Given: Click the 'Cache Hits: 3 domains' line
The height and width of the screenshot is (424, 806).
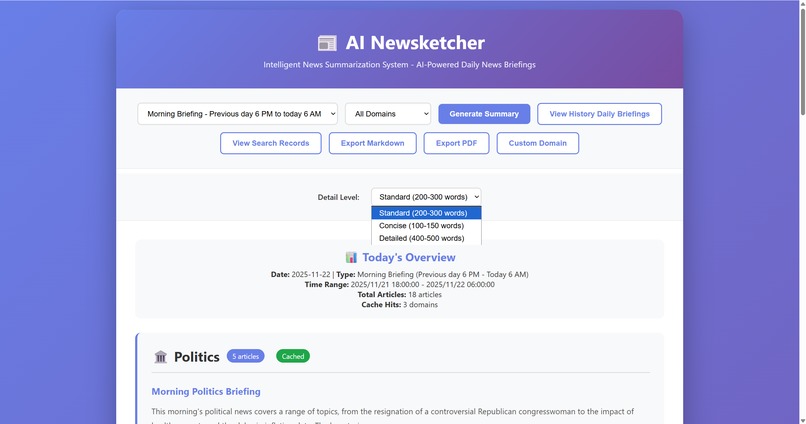Looking at the screenshot, I should tap(399, 305).
